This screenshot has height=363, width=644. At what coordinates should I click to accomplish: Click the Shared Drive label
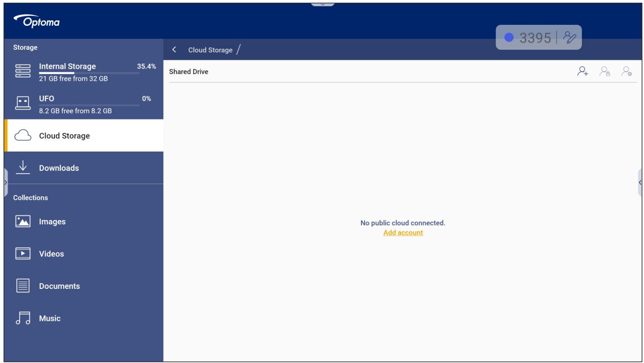click(x=189, y=72)
